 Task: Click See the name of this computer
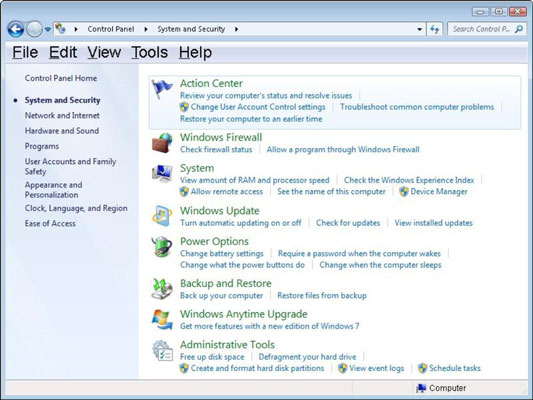[331, 192]
